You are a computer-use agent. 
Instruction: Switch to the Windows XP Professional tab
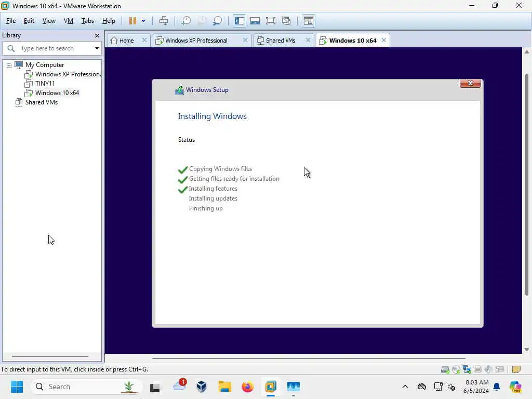[x=196, y=41]
